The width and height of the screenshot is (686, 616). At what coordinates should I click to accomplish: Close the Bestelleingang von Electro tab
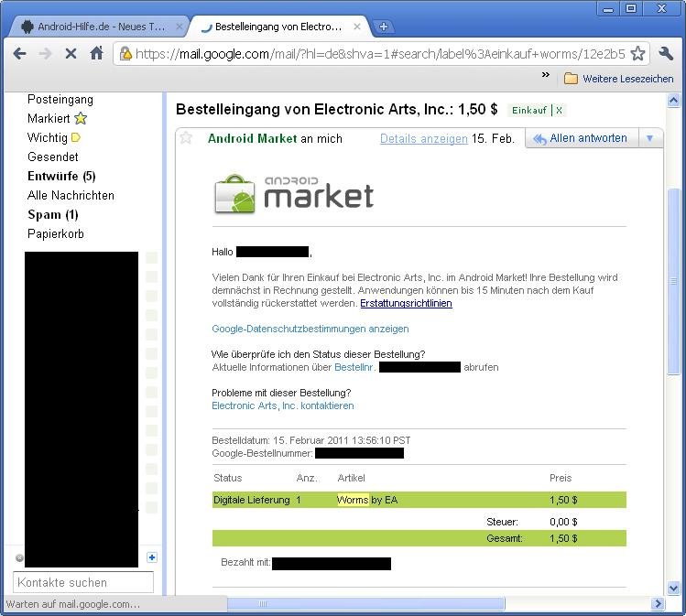point(357,27)
